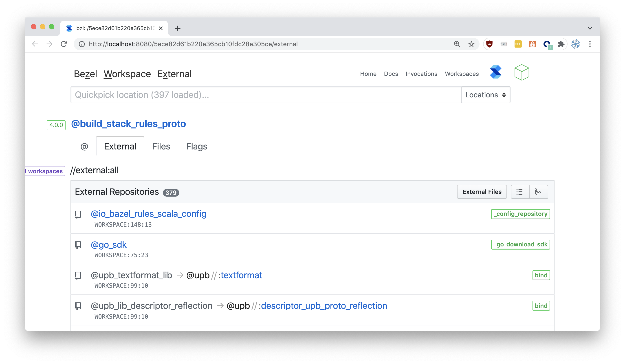Switch to the Flags tab
The height and width of the screenshot is (364, 625).
pyautogui.click(x=196, y=146)
